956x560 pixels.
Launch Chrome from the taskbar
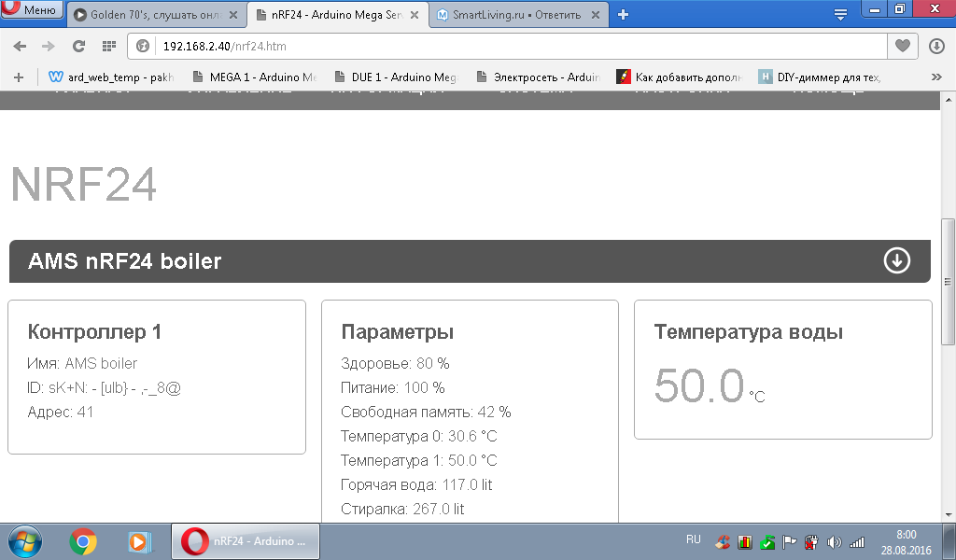click(83, 541)
